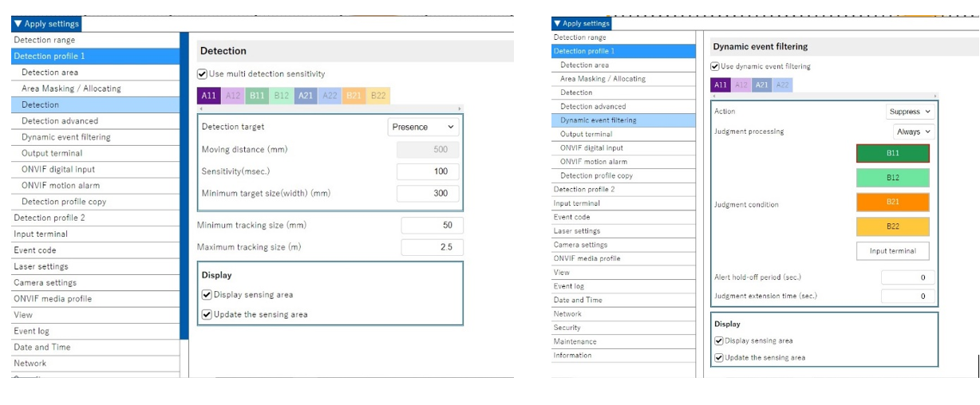Viewport: 980px width, 405px height.
Task: Click the Sensitivity(msec.) field showing 100
Action: [x=428, y=171]
